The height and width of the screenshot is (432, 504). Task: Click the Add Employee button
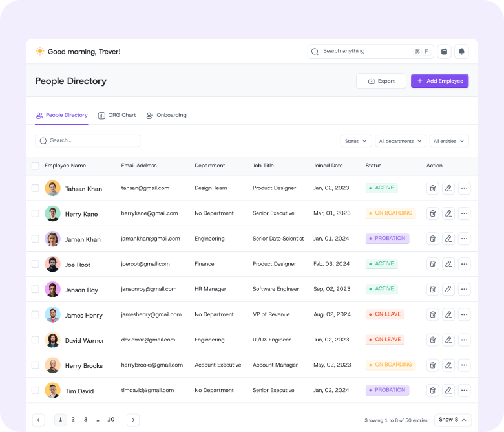click(x=439, y=81)
